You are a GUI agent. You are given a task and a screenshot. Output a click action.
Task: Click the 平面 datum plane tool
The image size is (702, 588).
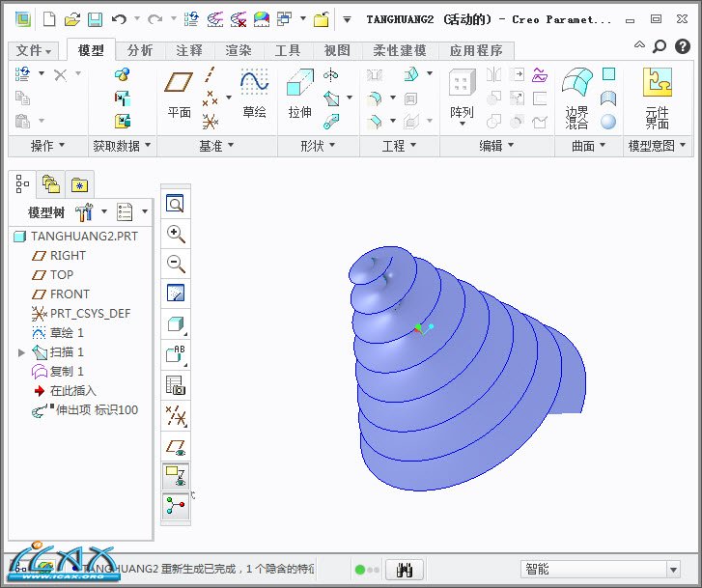(179, 94)
